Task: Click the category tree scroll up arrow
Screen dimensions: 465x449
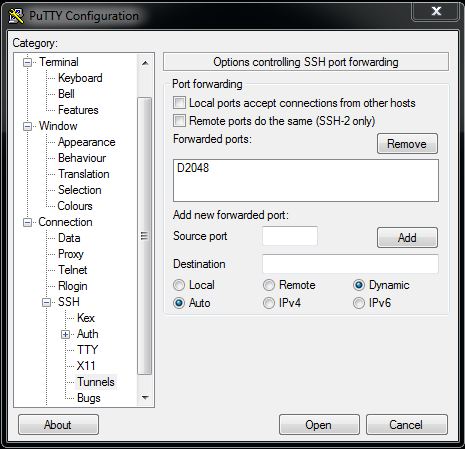Action: point(145,63)
